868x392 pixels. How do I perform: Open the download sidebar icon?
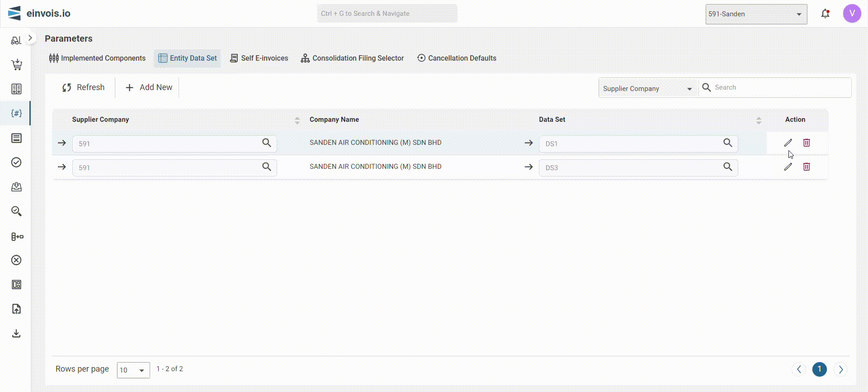16,334
